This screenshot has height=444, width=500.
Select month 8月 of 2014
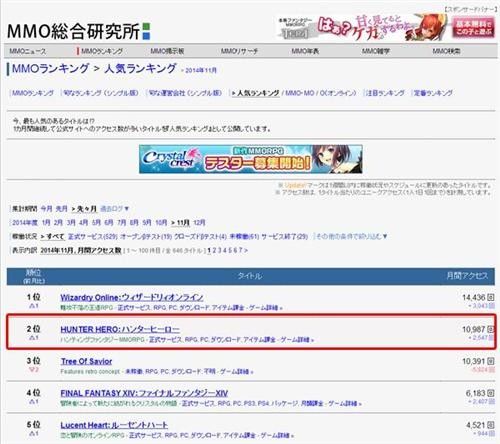[134, 223]
